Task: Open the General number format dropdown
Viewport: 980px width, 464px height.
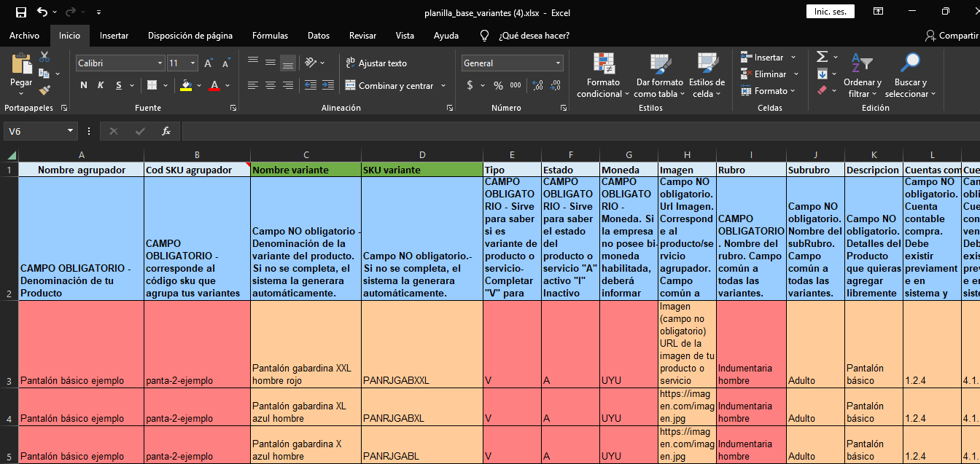Action: click(559, 63)
